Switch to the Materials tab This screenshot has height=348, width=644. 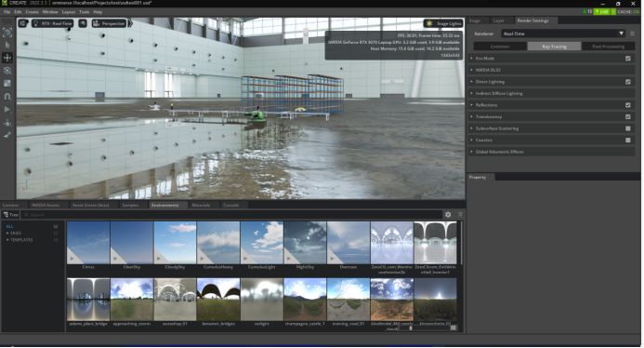click(202, 205)
